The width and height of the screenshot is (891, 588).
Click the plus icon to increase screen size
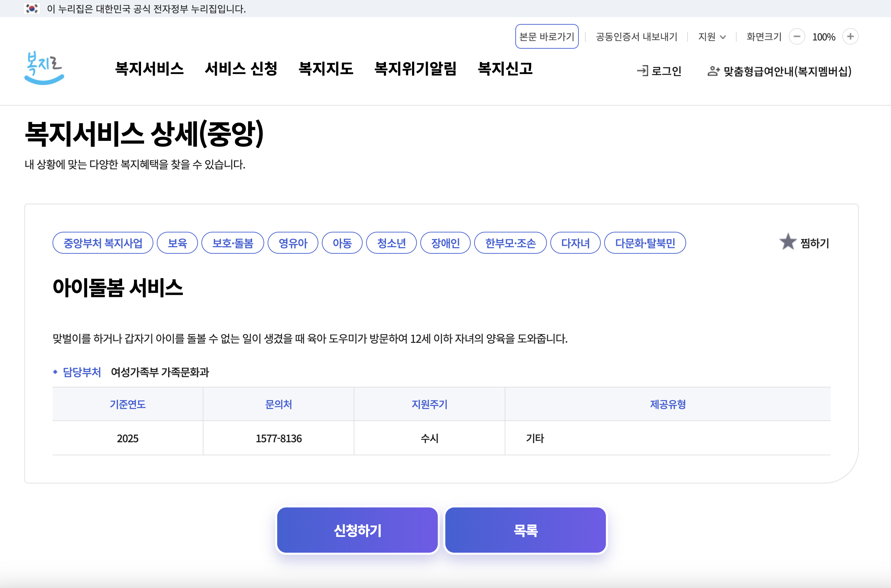click(850, 37)
